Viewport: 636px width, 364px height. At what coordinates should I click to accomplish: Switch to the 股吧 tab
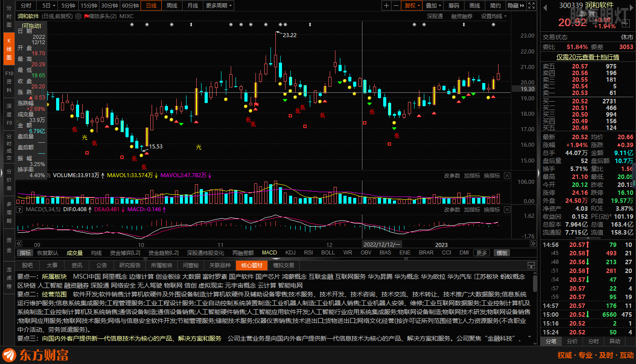click(x=27, y=265)
